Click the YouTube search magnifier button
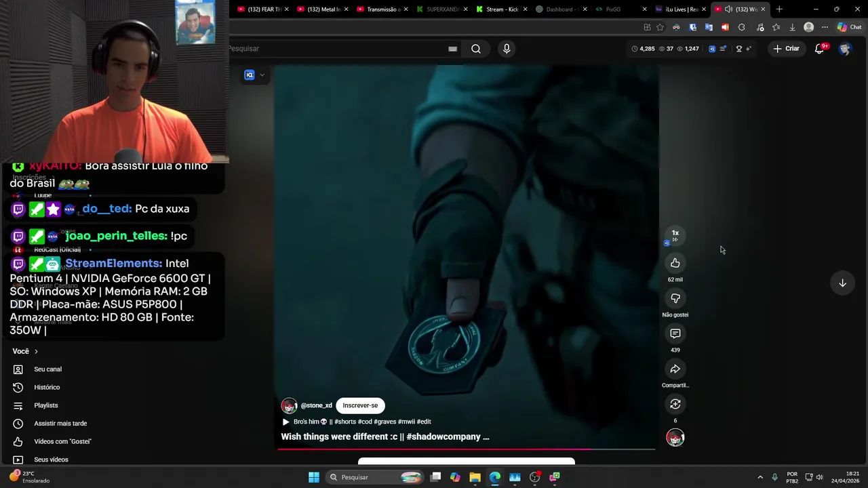The height and width of the screenshot is (488, 868). tap(476, 49)
